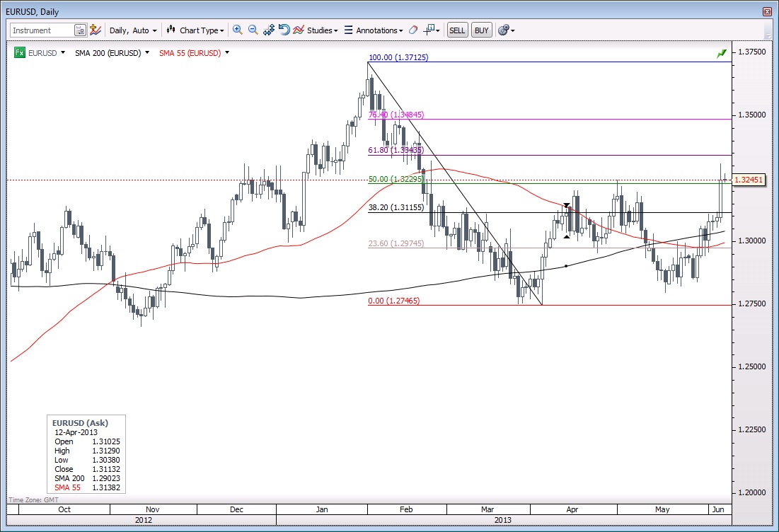Click the chart scroll arrows icon
Image resolution: width=779 pixels, height=532 pixels.
(x=269, y=30)
